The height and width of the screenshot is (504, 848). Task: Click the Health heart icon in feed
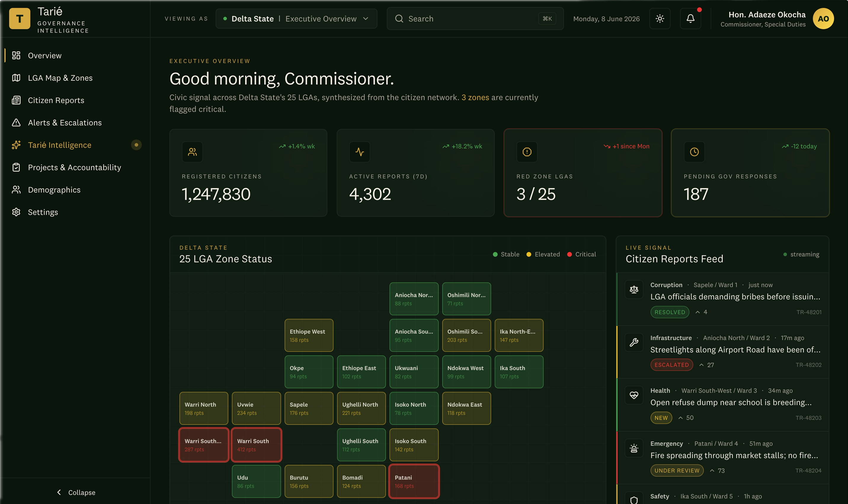click(x=634, y=395)
